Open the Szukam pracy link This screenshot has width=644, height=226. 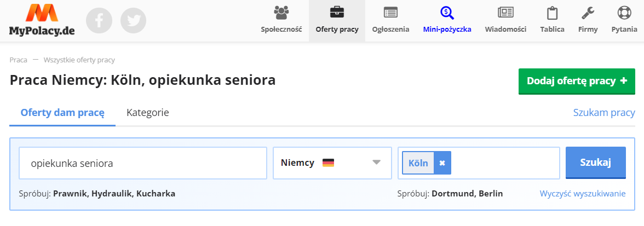(x=604, y=113)
